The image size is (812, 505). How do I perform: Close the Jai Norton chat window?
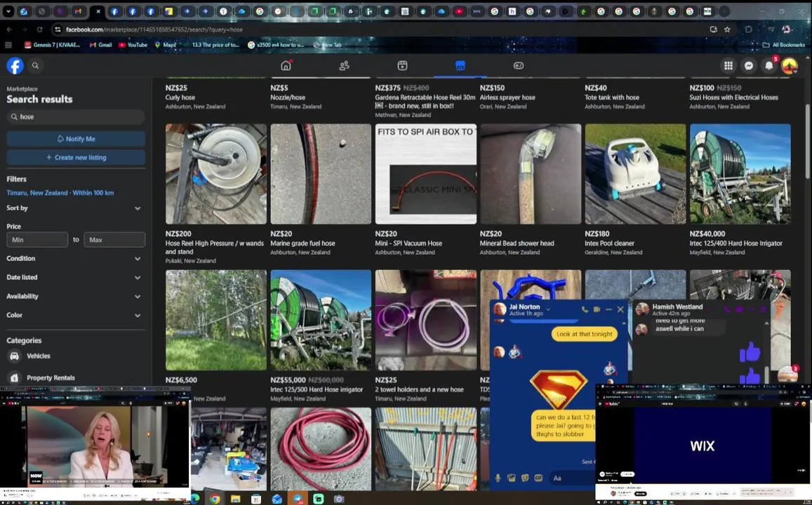click(x=620, y=309)
